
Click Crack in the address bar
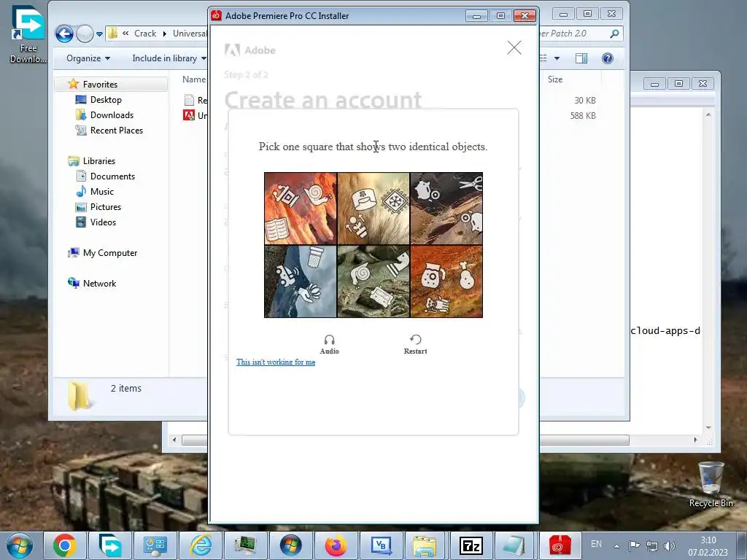(x=145, y=34)
